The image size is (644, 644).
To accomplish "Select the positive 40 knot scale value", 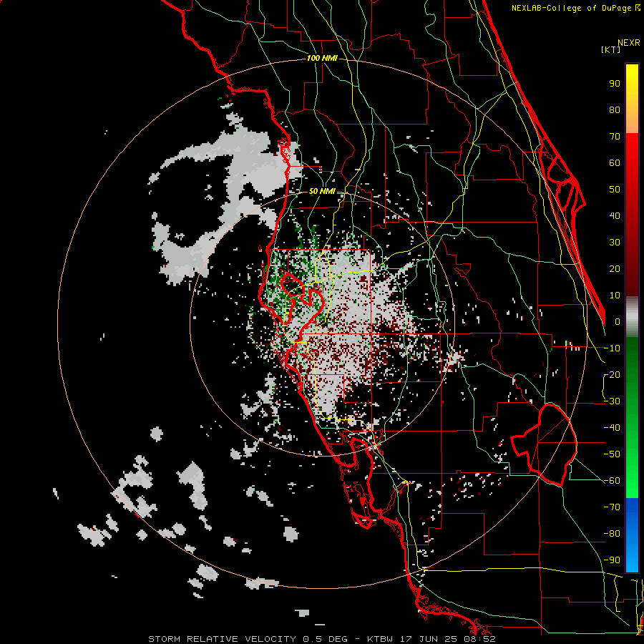I will (615, 215).
